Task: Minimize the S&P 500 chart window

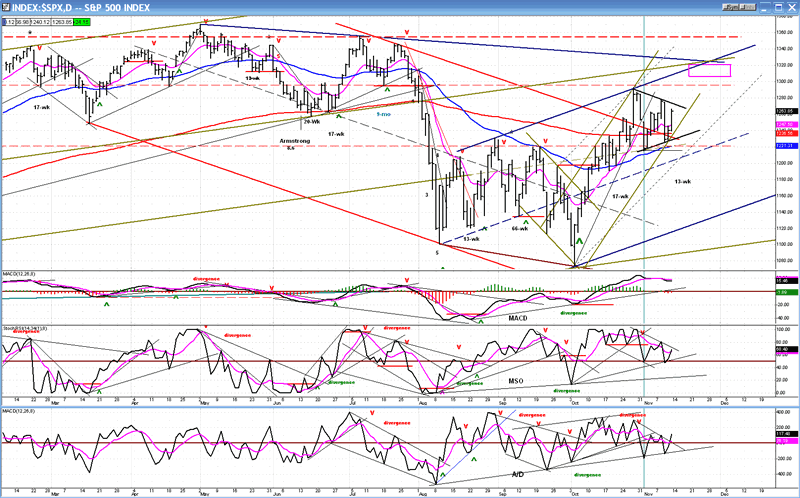Action: [764, 7]
